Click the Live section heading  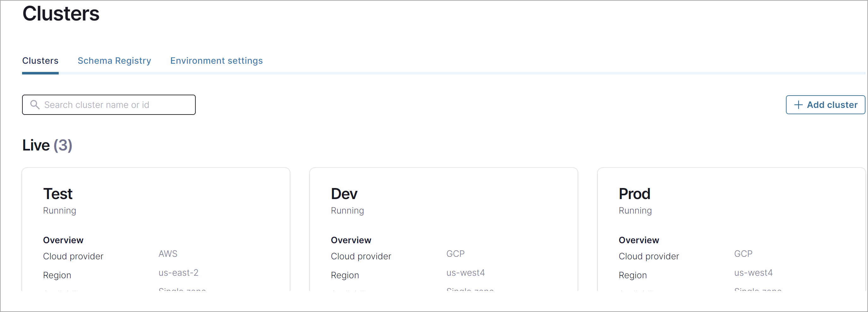click(47, 145)
